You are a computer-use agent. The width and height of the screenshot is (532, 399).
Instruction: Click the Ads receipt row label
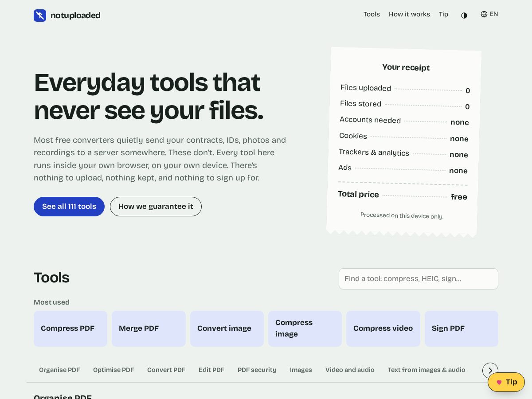pos(345,168)
